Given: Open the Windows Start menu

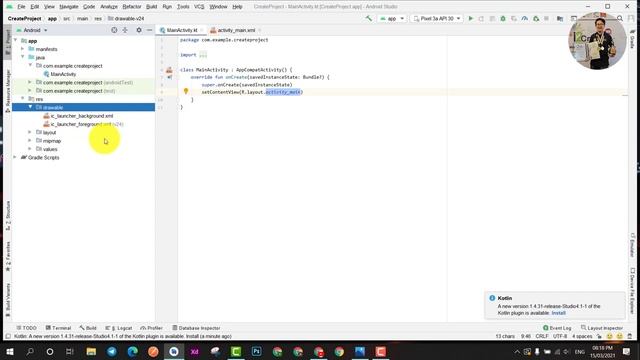Looking at the screenshot, I should 10,351.
